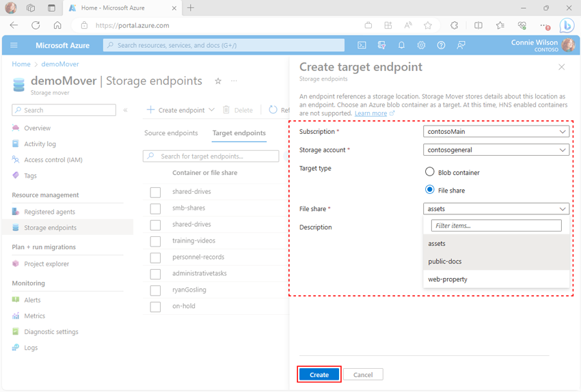Screen dimensions: 581x392
Task: Tick the training-videos checkbox
Action: click(155, 241)
